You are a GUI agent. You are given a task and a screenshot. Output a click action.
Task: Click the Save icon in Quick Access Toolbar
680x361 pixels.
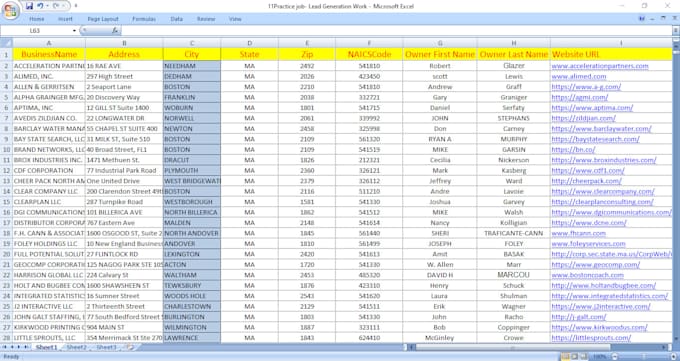click(x=29, y=6)
